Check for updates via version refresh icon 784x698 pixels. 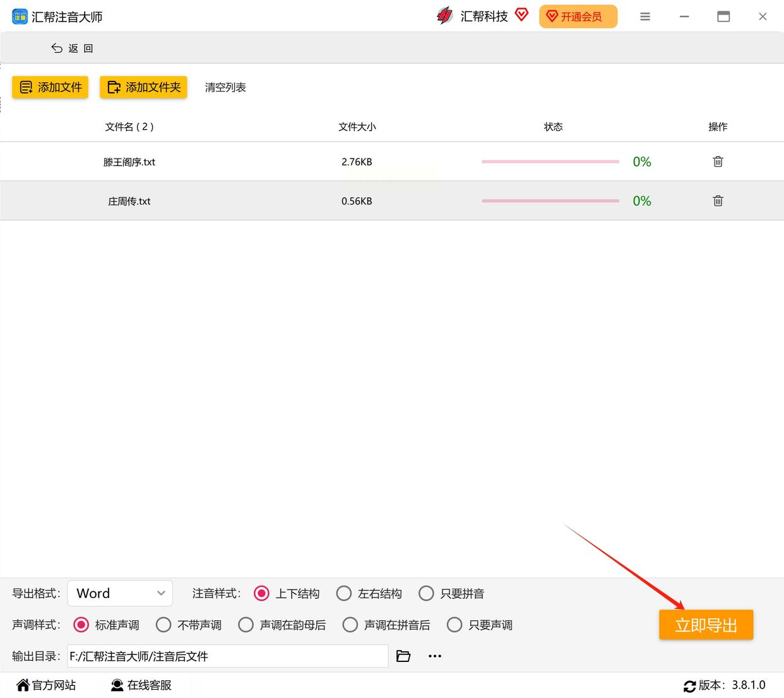[689, 686]
